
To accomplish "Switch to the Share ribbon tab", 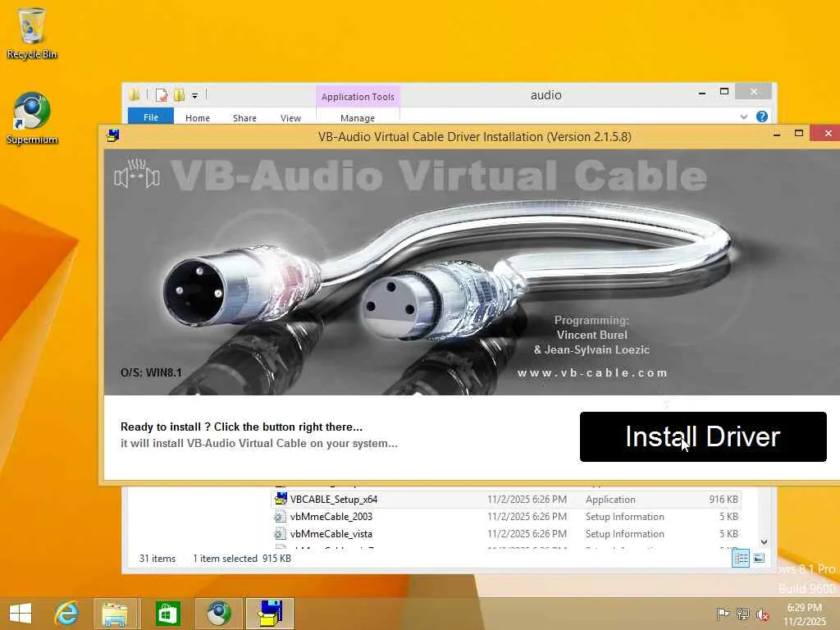I will point(244,118).
